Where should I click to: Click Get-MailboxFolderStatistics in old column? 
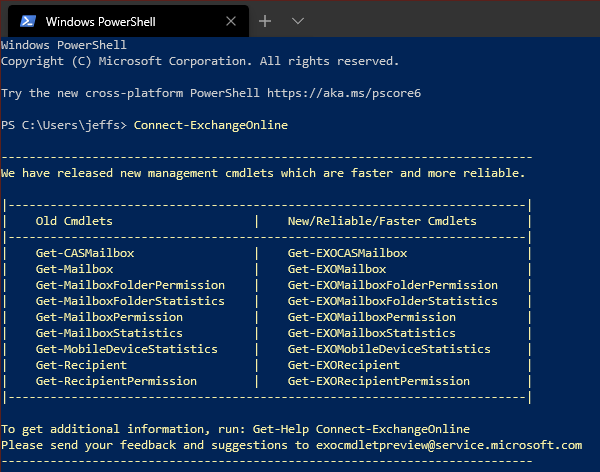130,301
